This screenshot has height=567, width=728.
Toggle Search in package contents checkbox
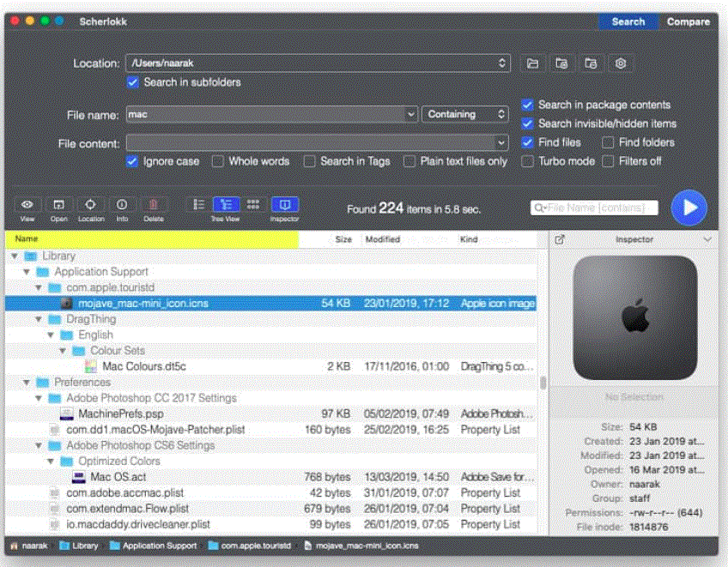coord(527,105)
